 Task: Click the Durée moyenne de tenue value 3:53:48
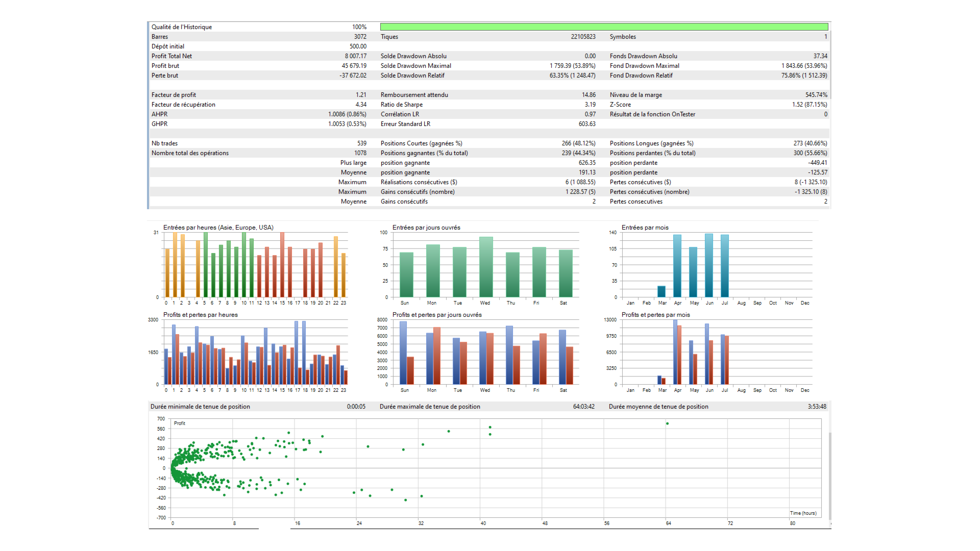tap(817, 407)
